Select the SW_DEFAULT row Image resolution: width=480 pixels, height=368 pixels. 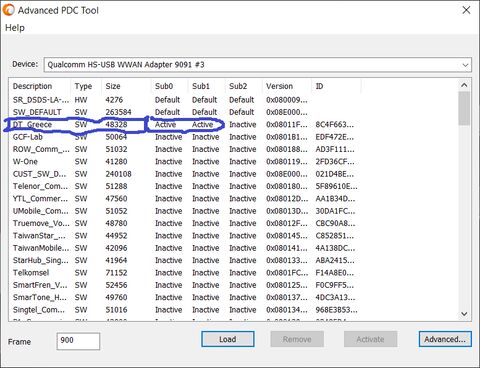pos(185,112)
